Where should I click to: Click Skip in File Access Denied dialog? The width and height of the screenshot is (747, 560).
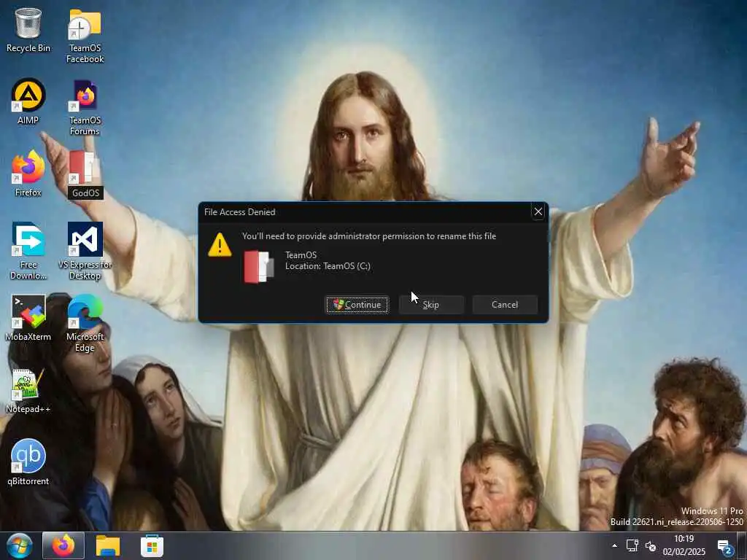point(431,305)
